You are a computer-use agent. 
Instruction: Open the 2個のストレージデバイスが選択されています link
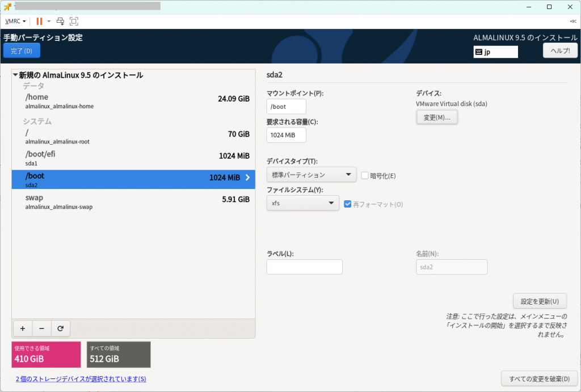click(x=81, y=379)
